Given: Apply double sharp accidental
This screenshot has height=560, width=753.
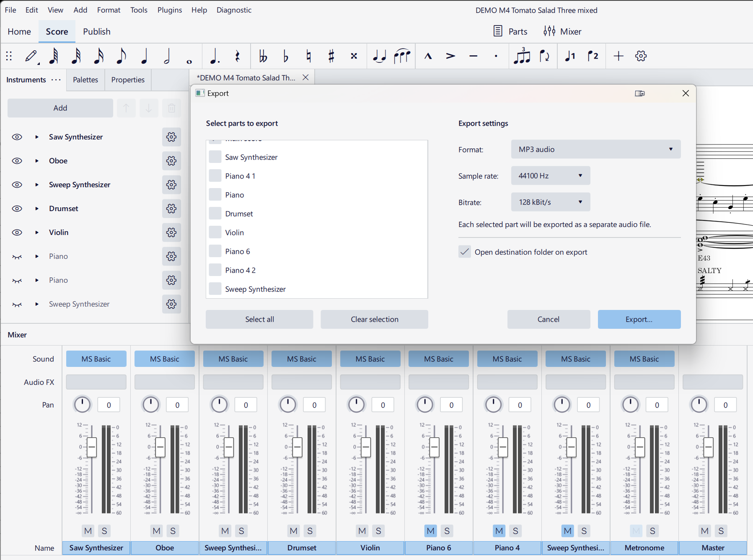Looking at the screenshot, I should (x=354, y=56).
